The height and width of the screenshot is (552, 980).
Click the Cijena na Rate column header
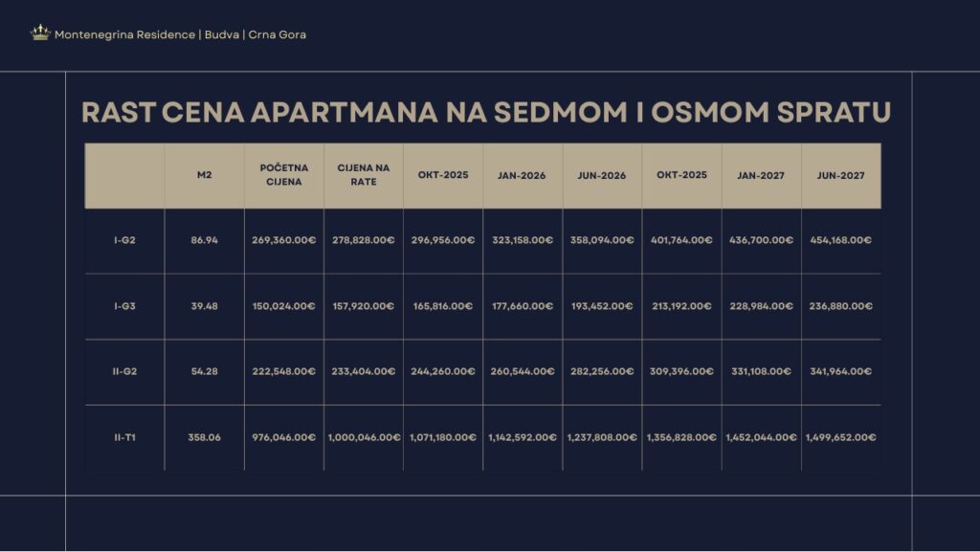(x=364, y=175)
